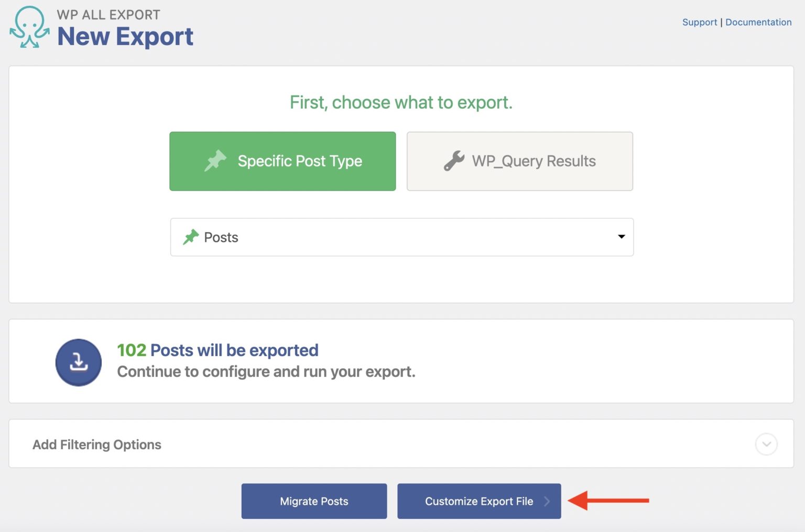
Task: Click the '102 Posts will be exported' text
Action: point(217,350)
